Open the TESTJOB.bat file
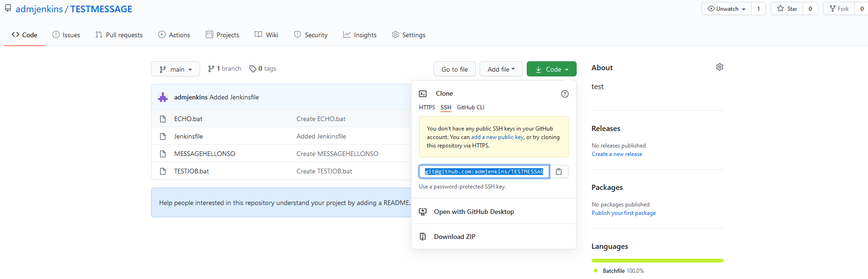 [192, 171]
